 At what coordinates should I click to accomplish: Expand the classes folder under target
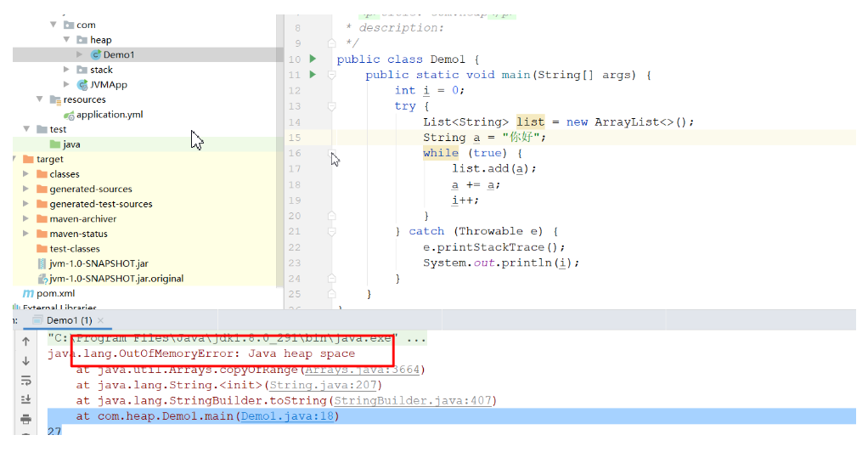click(x=27, y=174)
